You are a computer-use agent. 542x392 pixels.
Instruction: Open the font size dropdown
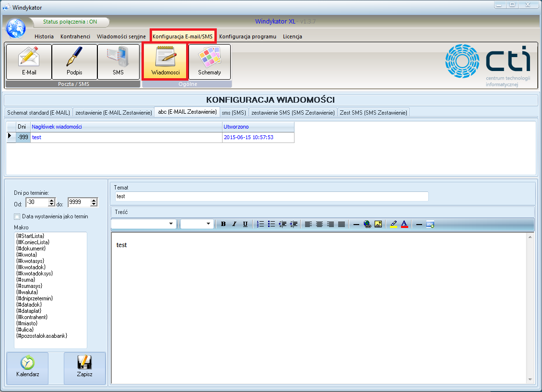click(x=208, y=224)
